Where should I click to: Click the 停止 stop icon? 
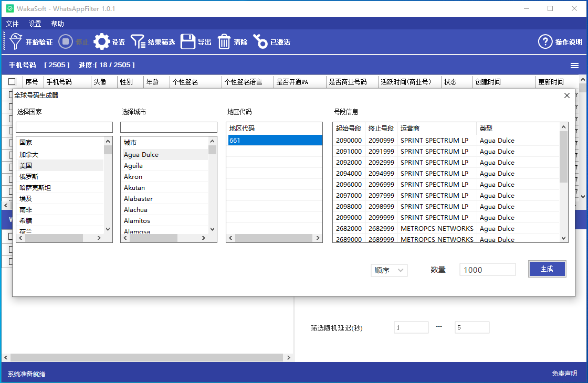[65, 41]
